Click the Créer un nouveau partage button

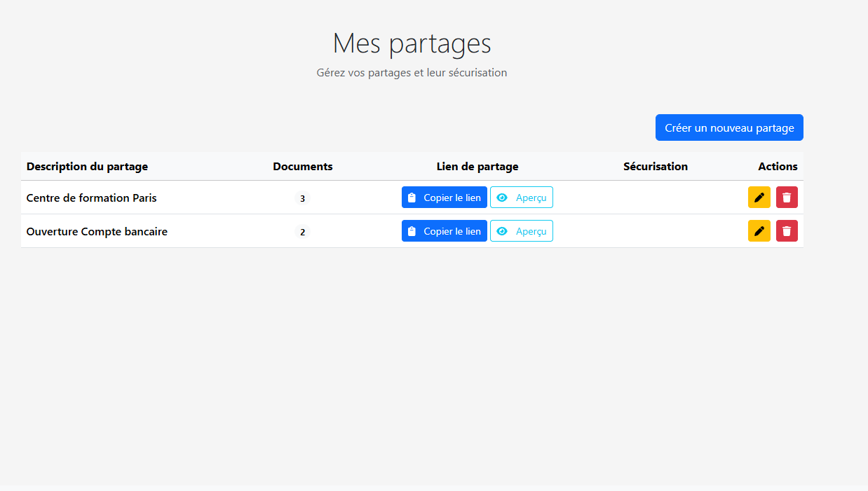pos(729,127)
